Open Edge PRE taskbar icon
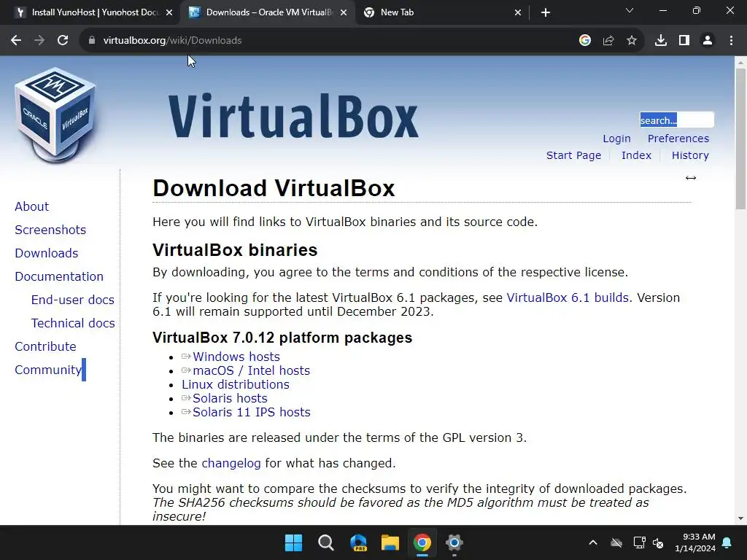The width and height of the screenshot is (747, 560). click(x=357, y=542)
